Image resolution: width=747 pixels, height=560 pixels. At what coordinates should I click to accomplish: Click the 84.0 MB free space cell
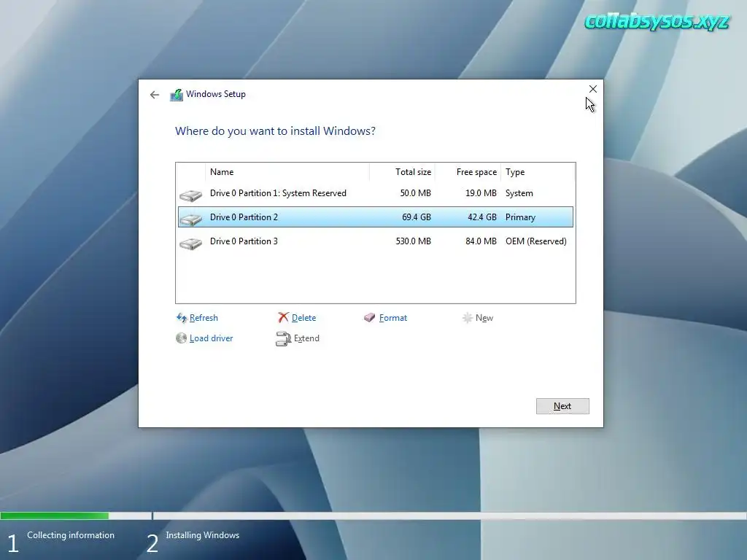click(481, 241)
